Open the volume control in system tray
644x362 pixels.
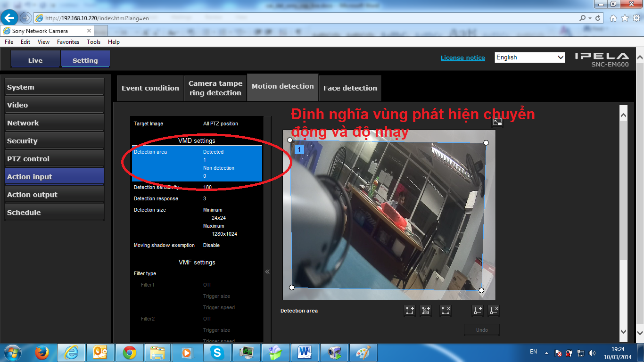592,353
